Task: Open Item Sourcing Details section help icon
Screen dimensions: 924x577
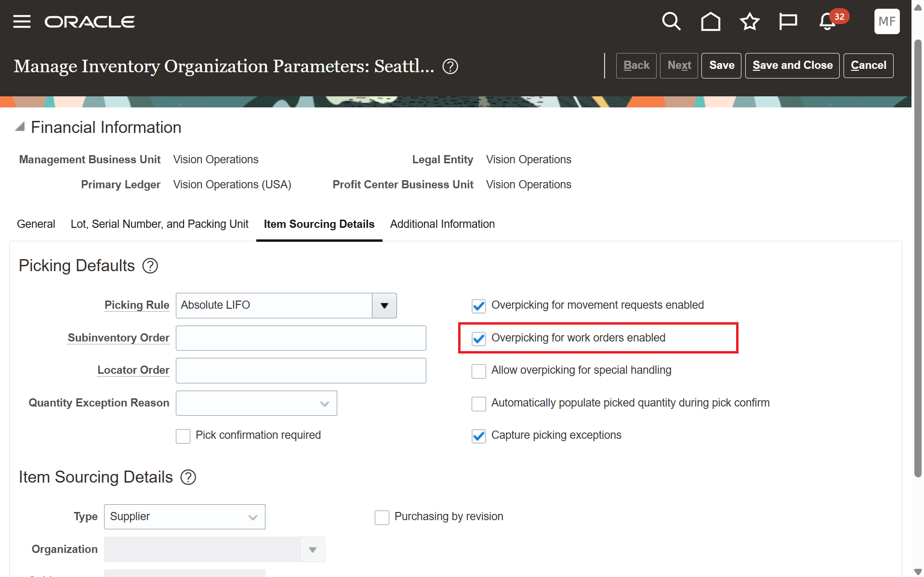Action: point(188,477)
